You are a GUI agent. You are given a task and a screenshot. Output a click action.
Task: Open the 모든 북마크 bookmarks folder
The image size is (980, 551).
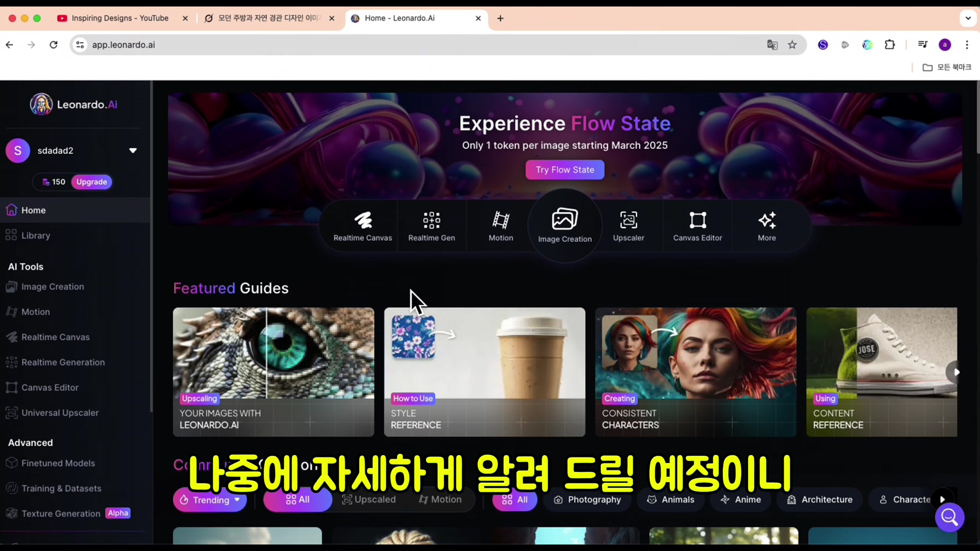(x=947, y=67)
